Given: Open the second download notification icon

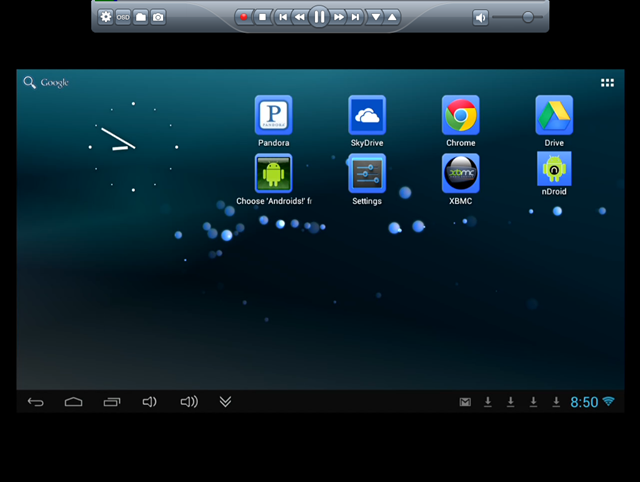Looking at the screenshot, I should (511, 402).
